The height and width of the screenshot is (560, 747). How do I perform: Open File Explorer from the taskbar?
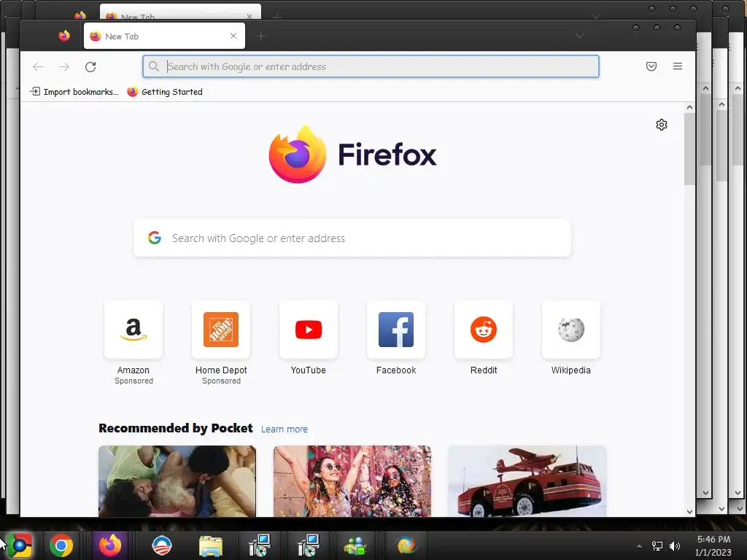tap(211, 545)
